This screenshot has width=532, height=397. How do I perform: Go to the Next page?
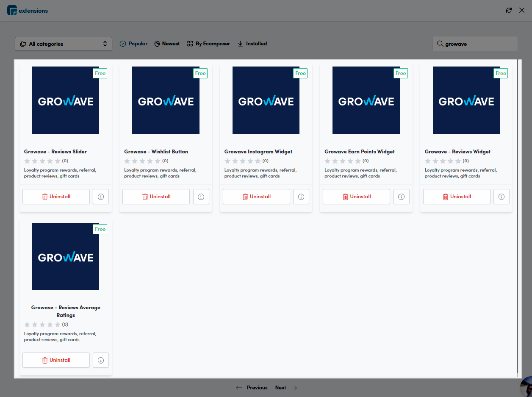[286, 388]
